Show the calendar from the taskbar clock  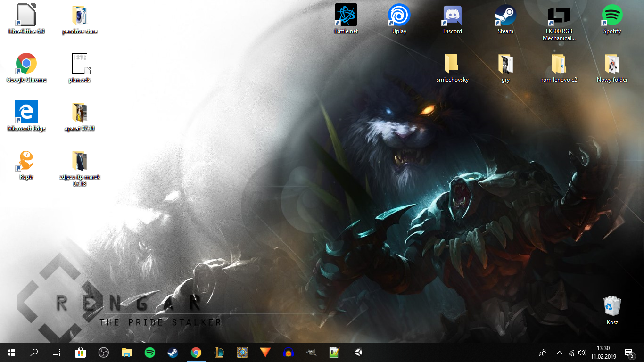603,352
